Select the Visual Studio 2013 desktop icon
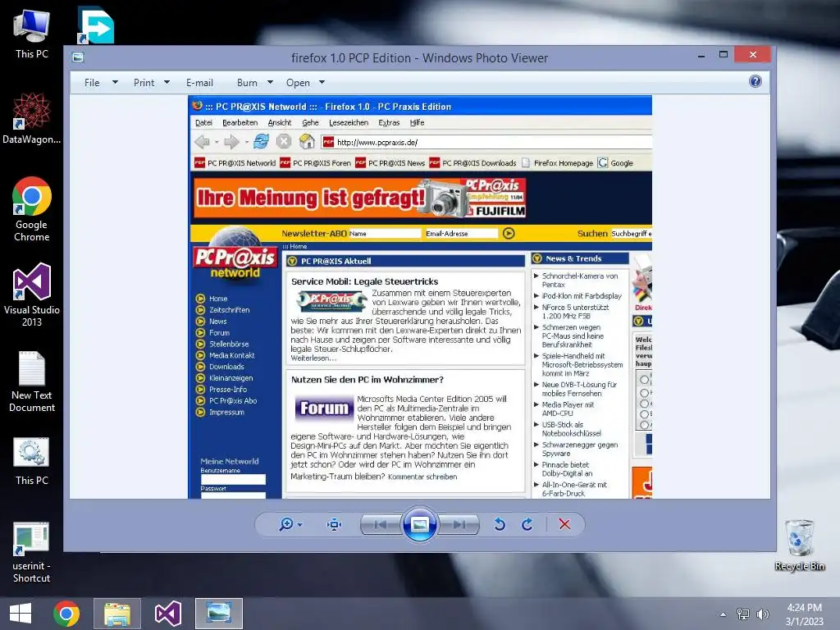This screenshot has width=840, height=630. tap(32, 295)
